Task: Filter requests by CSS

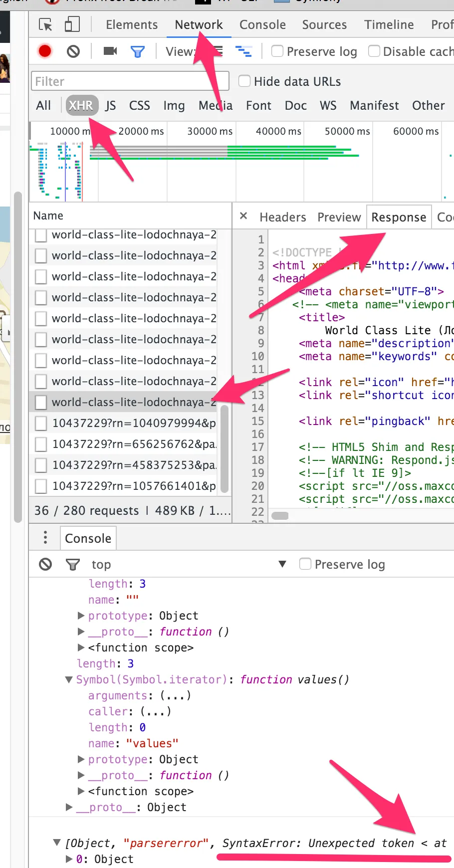Action: coord(139,105)
